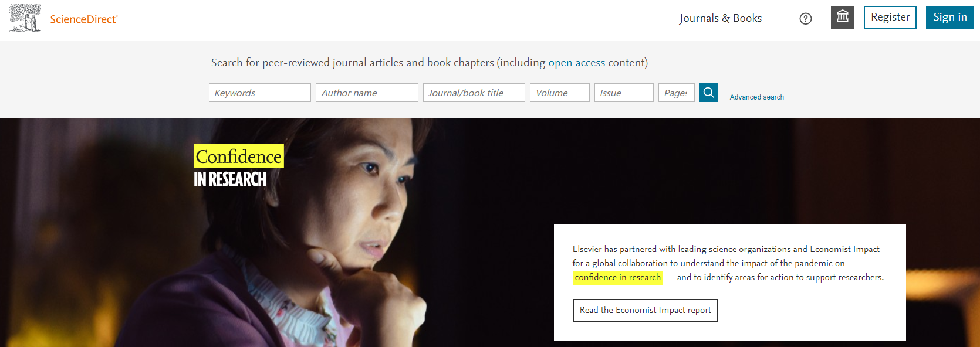Click the Sign in button

point(950,18)
